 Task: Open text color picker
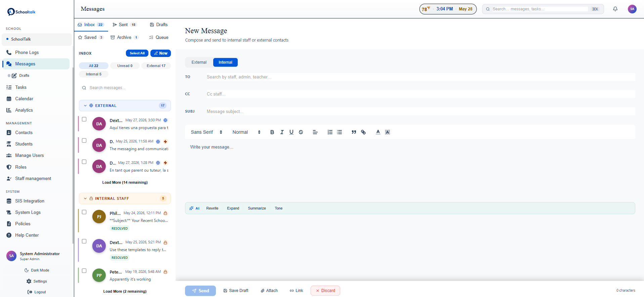(378, 132)
